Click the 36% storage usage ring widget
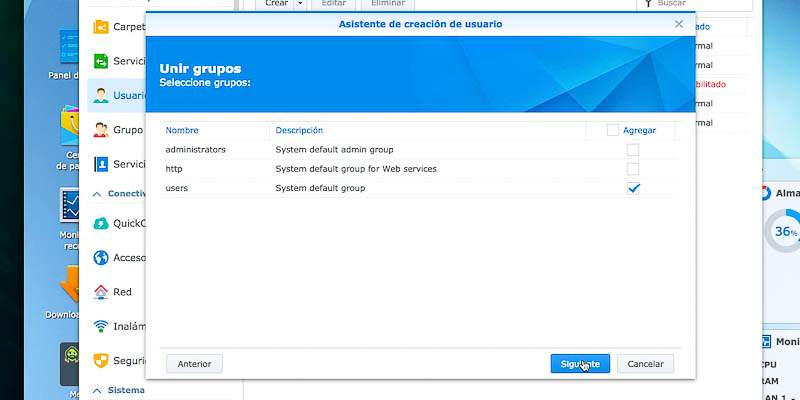Viewport: 800px width, 400px height. (783, 231)
